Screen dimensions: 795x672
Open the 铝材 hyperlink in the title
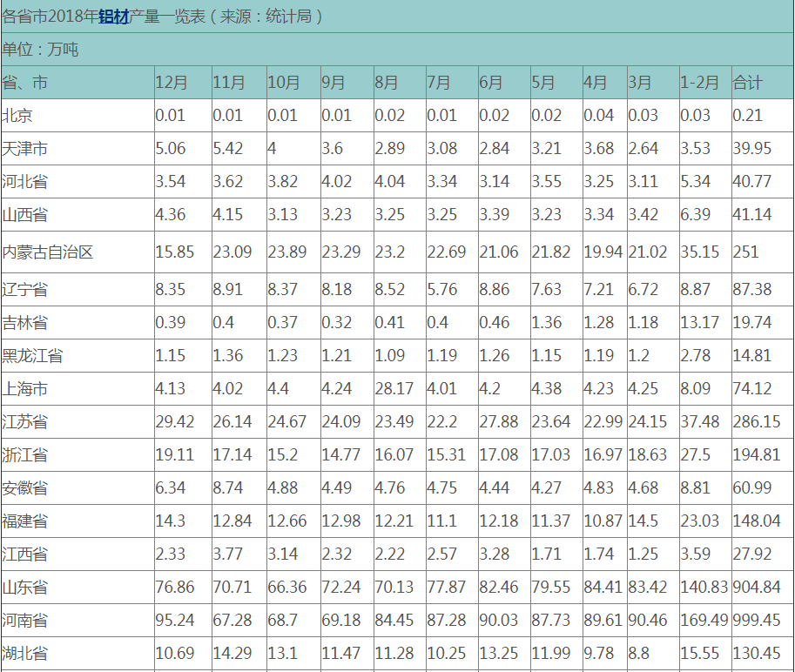[x=113, y=17]
